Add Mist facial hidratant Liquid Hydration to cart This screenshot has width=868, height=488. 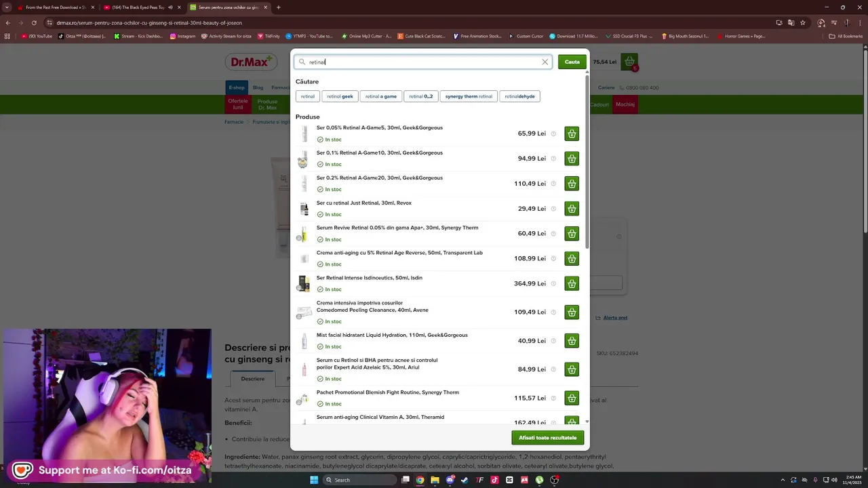[x=572, y=341]
